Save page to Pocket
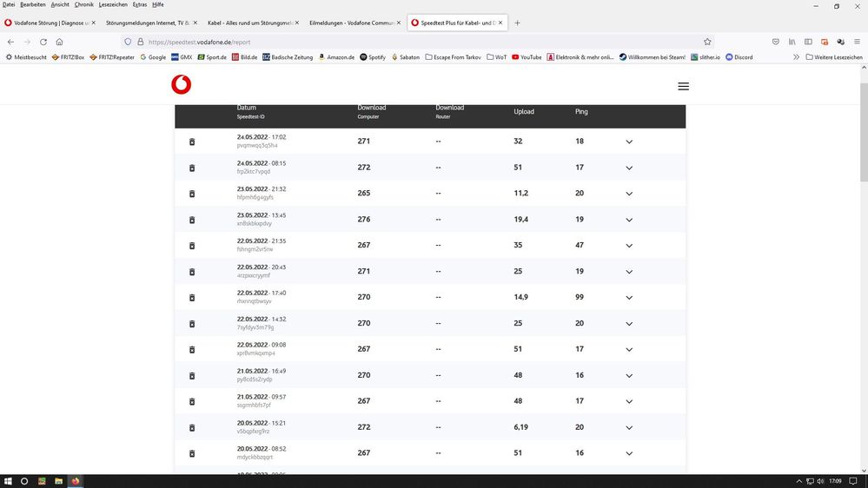Screen dimensions: 868x488 [776, 42]
